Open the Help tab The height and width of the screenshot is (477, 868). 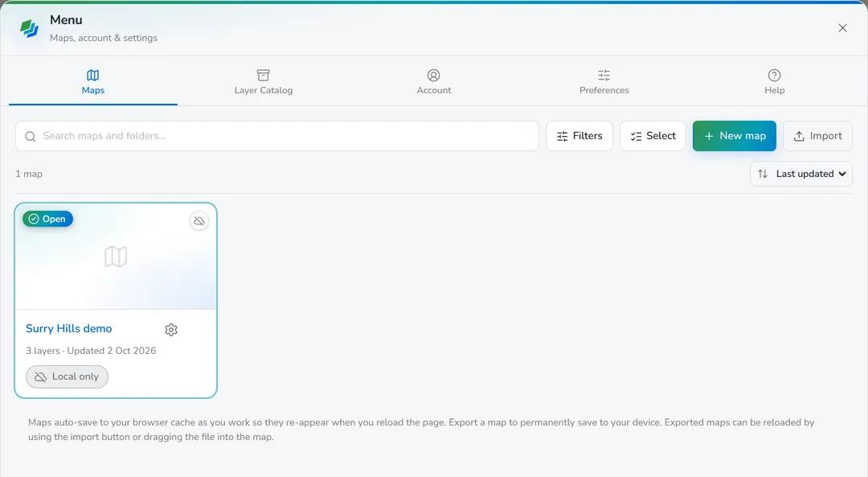pyautogui.click(x=775, y=82)
